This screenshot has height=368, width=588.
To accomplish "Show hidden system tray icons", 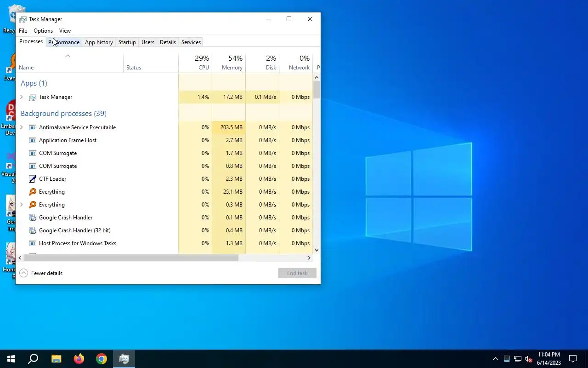I will coord(496,359).
